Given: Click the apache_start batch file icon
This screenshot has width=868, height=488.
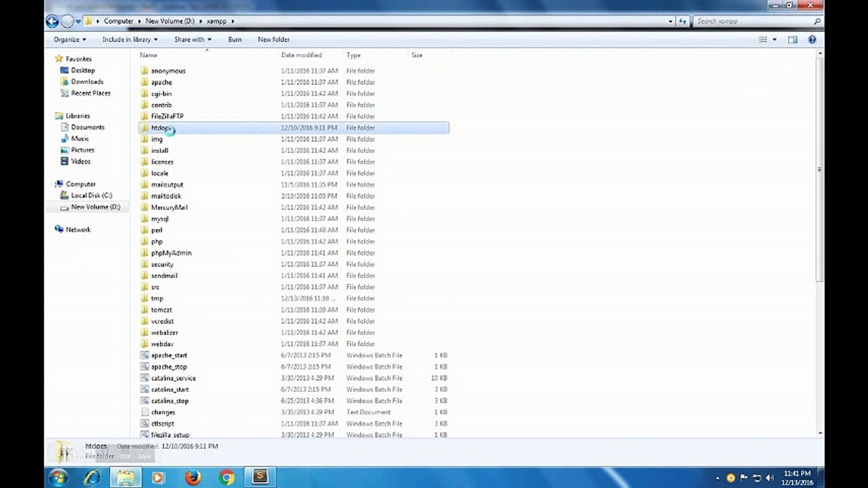Looking at the screenshot, I should 144,355.
